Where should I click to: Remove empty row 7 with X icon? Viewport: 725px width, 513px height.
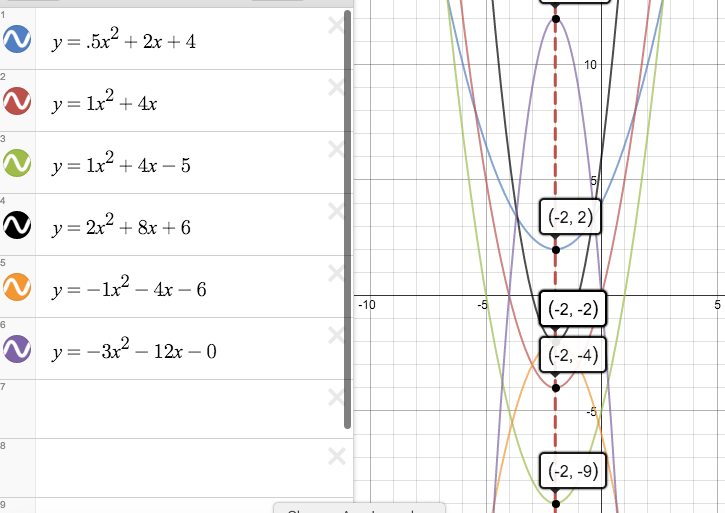(337, 397)
